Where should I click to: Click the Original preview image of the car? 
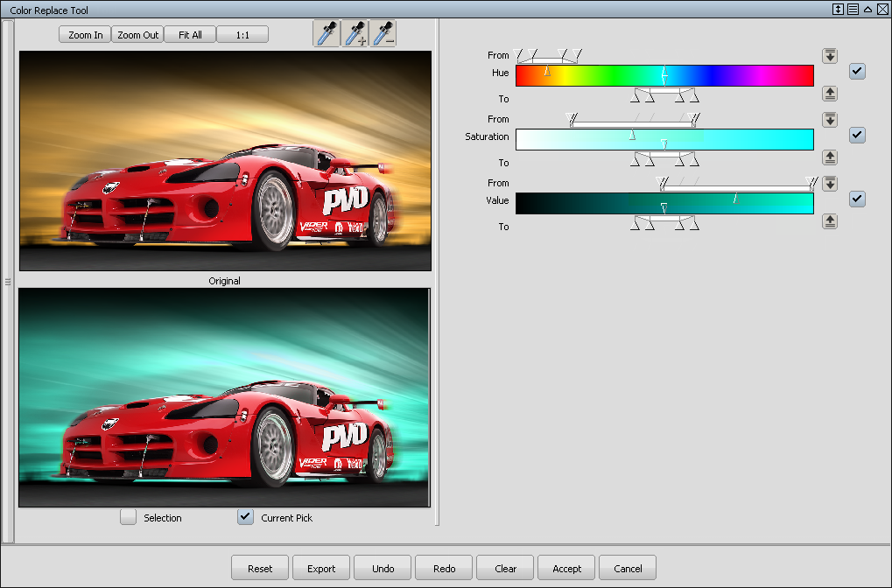pos(225,161)
